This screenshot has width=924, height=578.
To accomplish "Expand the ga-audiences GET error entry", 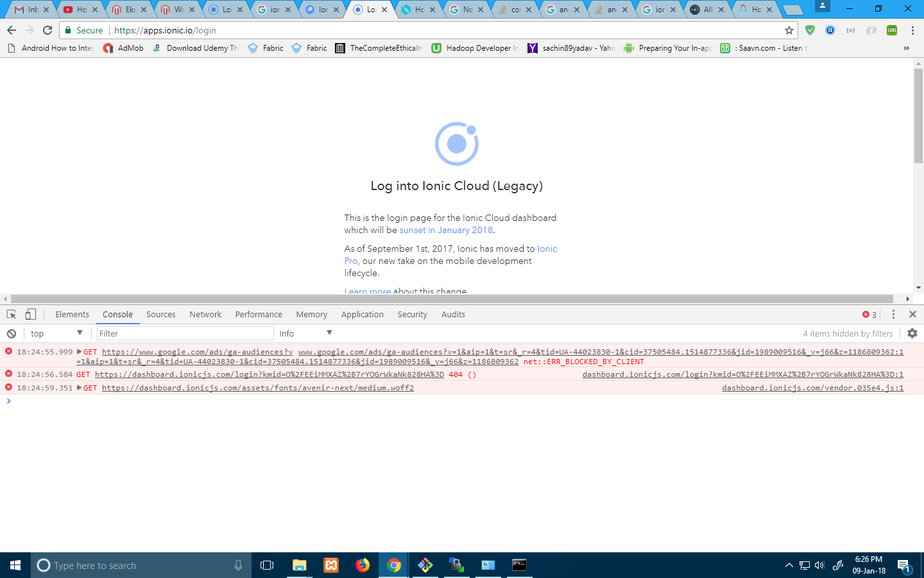I will pos(79,352).
